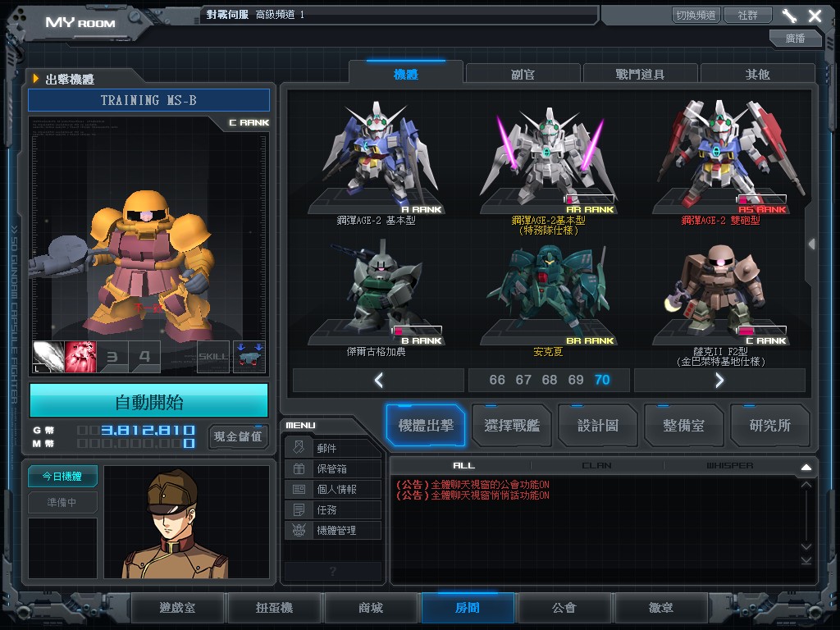Viewport: 840px width, 630px height.
Task: Click the help question mark box
Action: 333,571
